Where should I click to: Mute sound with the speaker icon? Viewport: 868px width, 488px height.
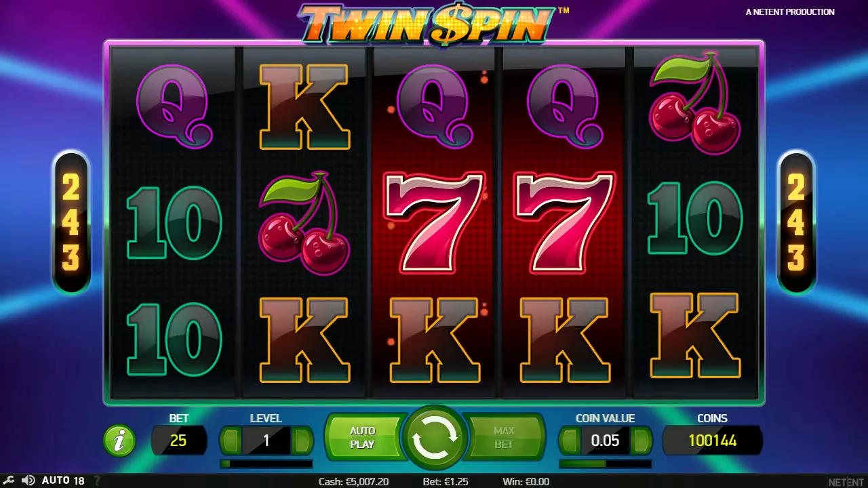pyautogui.click(x=28, y=481)
